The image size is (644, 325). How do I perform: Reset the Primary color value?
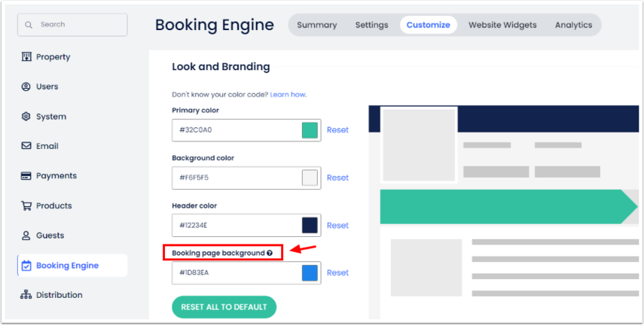(x=337, y=130)
